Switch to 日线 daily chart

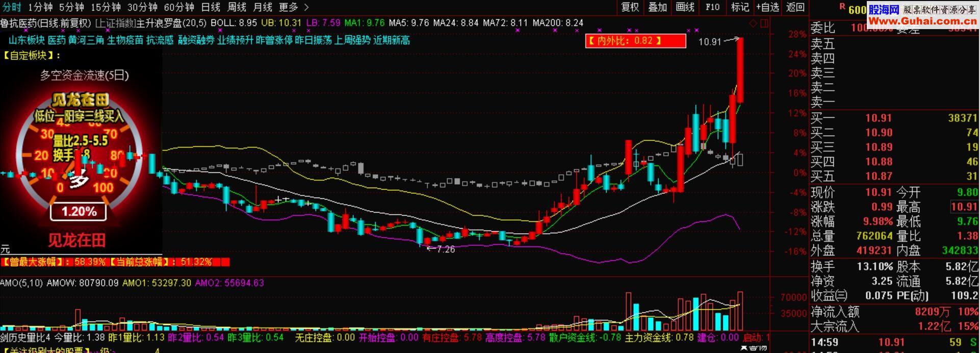click(211, 7)
